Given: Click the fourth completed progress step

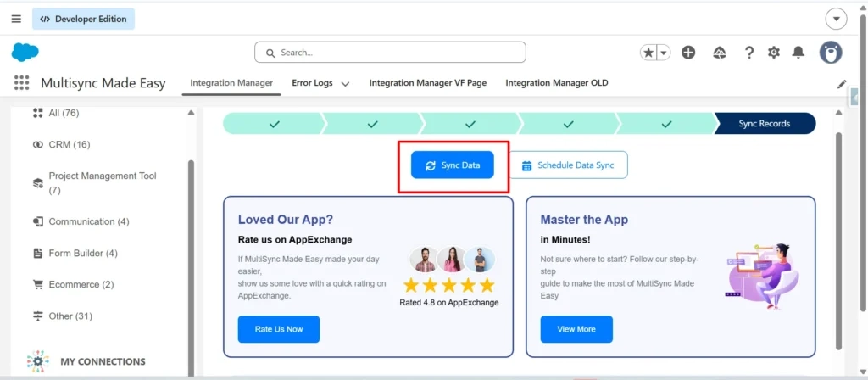Looking at the screenshot, I should [569, 124].
